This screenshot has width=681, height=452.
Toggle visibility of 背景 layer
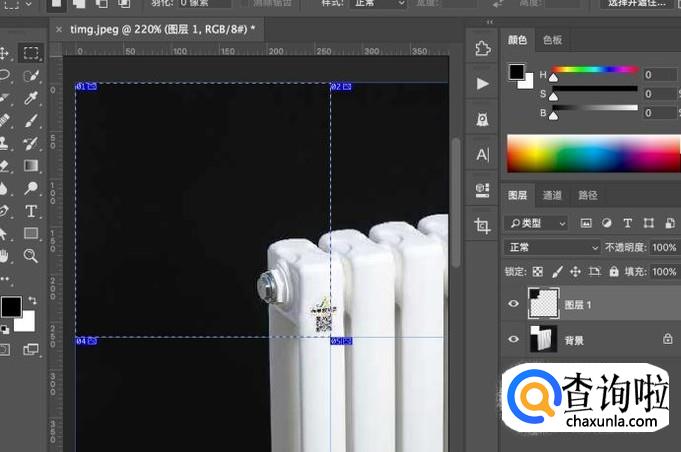(x=514, y=340)
